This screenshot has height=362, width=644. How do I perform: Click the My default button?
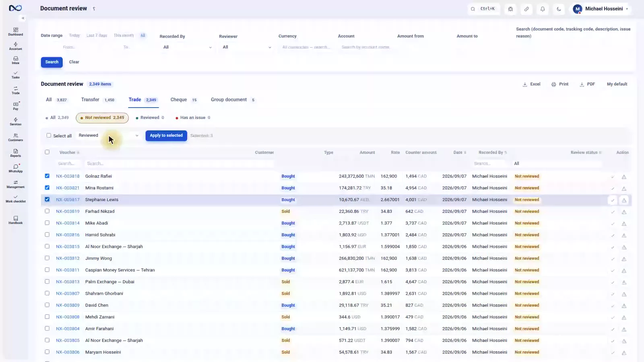617,84
